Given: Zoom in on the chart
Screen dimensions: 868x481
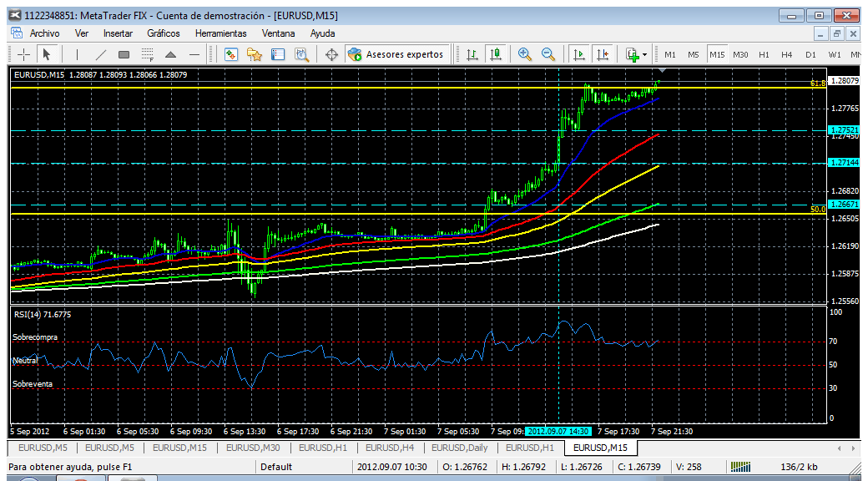Looking at the screenshot, I should (x=525, y=54).
